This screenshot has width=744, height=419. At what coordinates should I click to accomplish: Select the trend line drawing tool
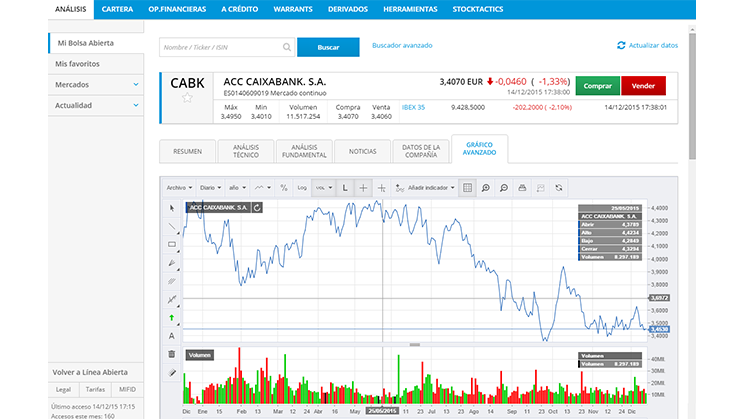[172, 226]
